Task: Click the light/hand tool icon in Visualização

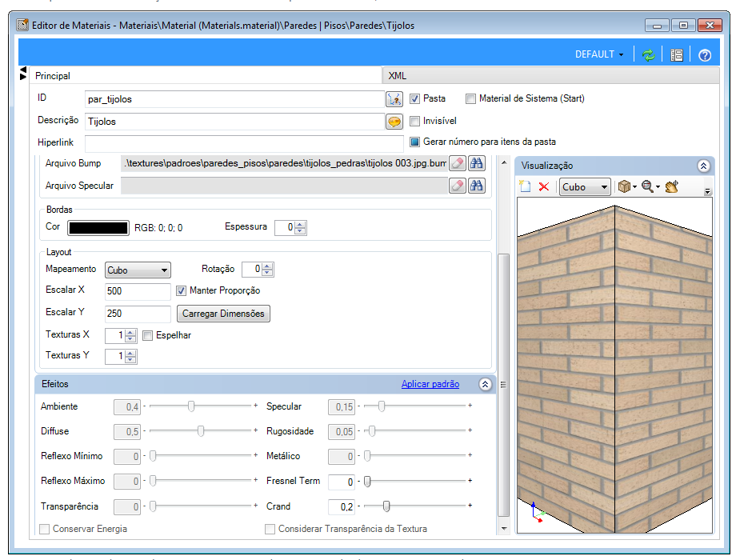Action: tap(672, 186)
